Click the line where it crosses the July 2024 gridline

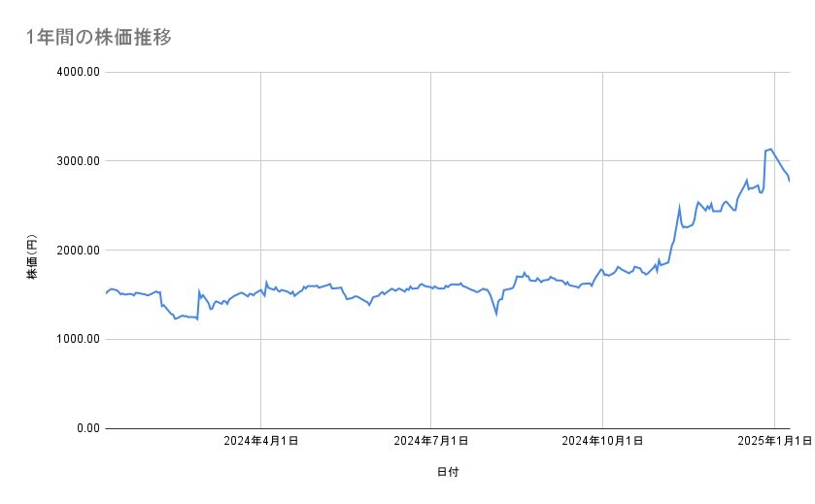click(x=430, y=287)
